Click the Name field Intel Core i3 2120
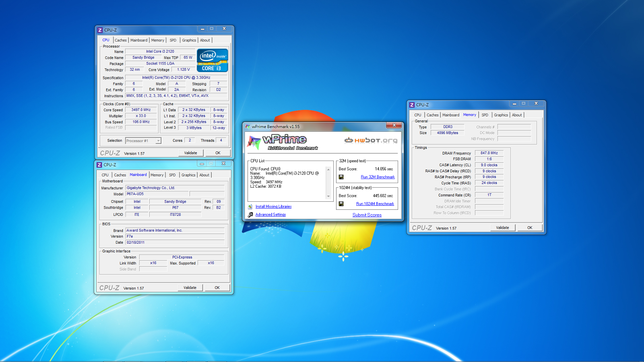The width and height of the screenshot is (644, 362). click(160, 52)
